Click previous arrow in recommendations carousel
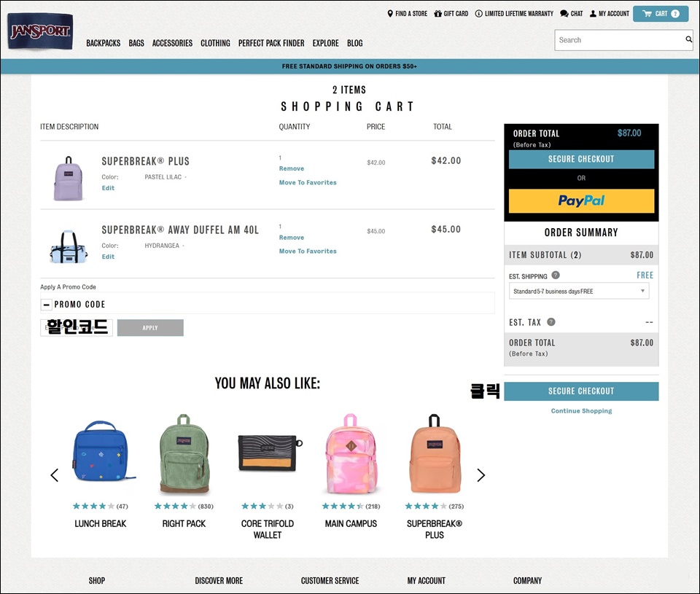Viewport: 700px width, 594px height. (x=55, y=475)
